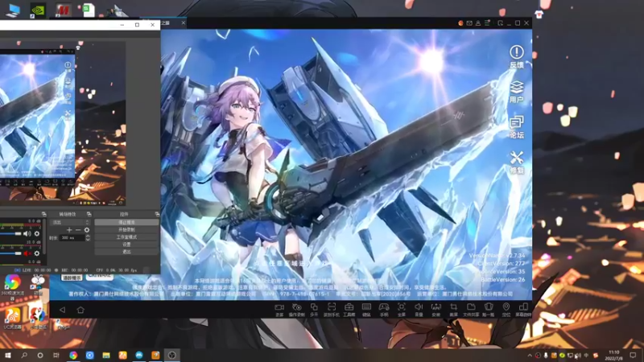Screen dimensions: 644x362
Task: Remove transition with OBS minus button
Action: coord(77,230)
